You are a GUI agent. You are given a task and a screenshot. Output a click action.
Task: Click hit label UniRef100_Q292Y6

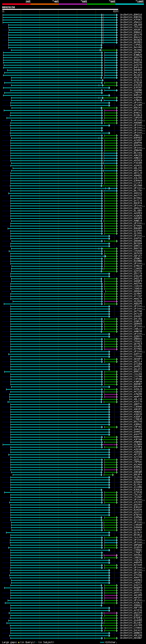pyautogui.click(x=131, y=65)
